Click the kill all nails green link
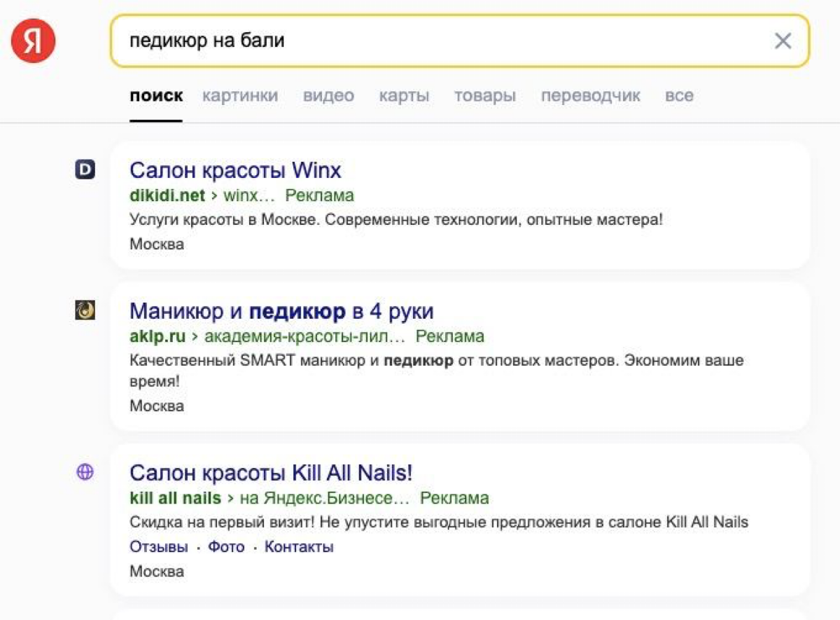This screenshot has width=840, height=620. pyautogui.click(x=175, y=499)
